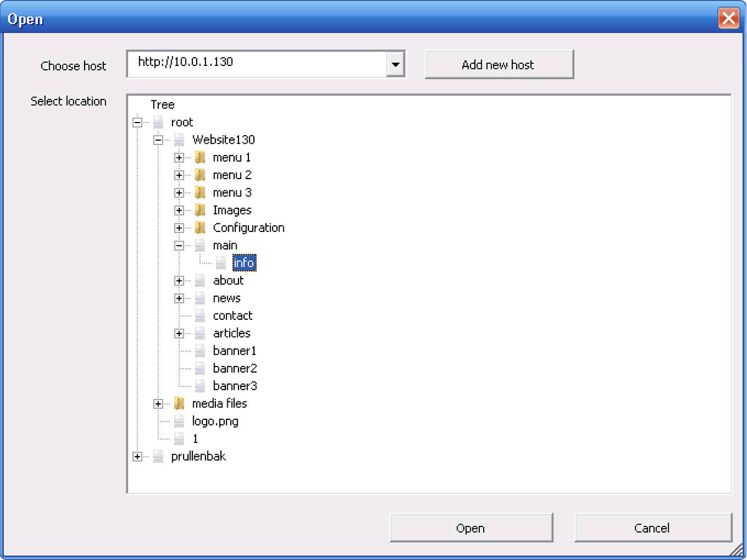Click the Configuration folder icon

tap(200, 228)
